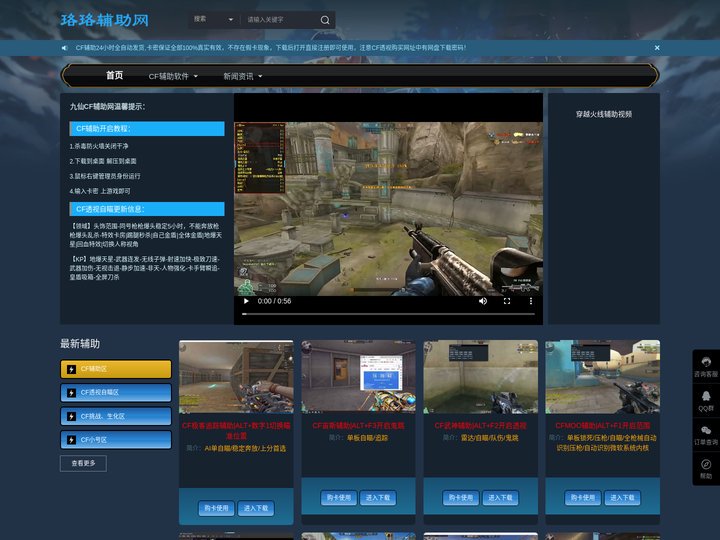This screenshot has width=720, height=540.
Task: Open the ALT+F2 product card thumbnail
Action: (480, 377)
